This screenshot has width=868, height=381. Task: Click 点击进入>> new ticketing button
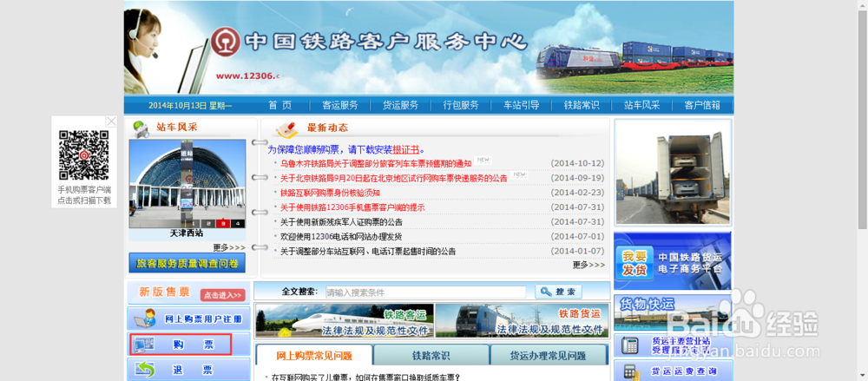pos(222,295)
